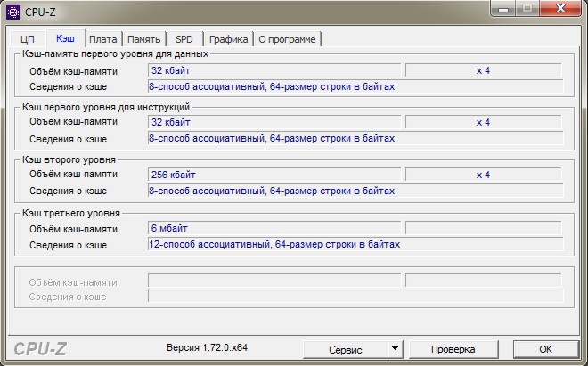The height and width of the screenshot is (366, 588).
Task: Click the 12-способ ассоциативный L3 info field
Action: [x=355, y=244]
